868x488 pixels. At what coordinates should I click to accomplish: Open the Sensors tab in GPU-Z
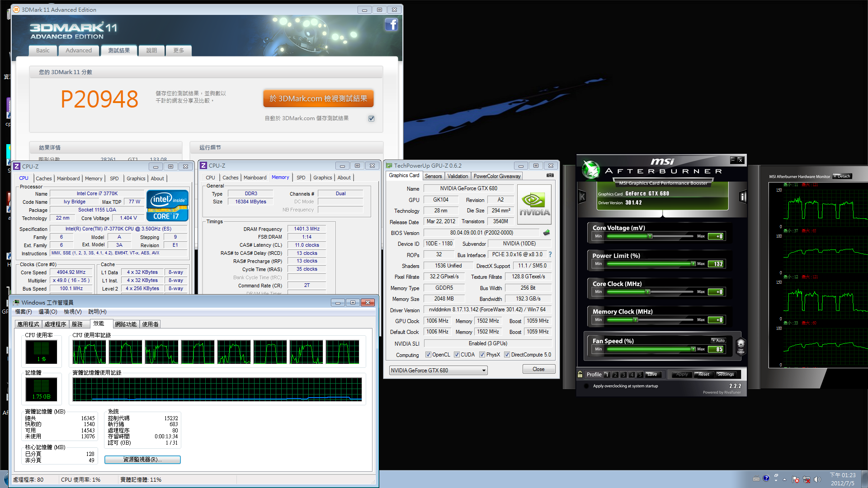(x=433, y=176)
